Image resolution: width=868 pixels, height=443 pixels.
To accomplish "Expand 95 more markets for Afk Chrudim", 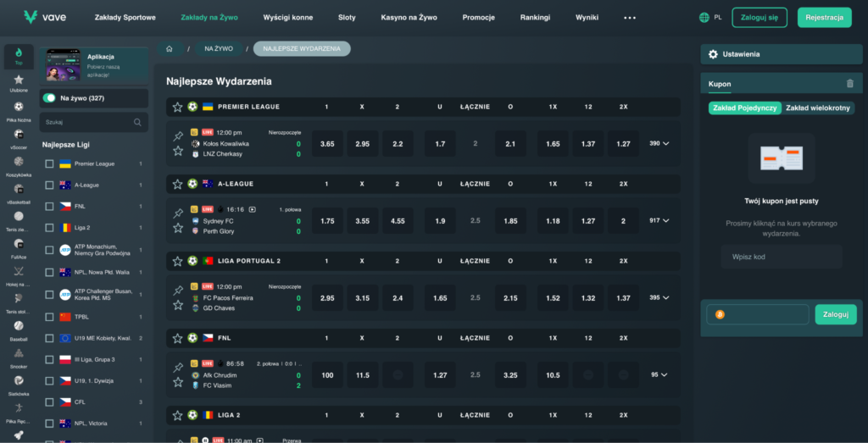I will coord(659,374).
